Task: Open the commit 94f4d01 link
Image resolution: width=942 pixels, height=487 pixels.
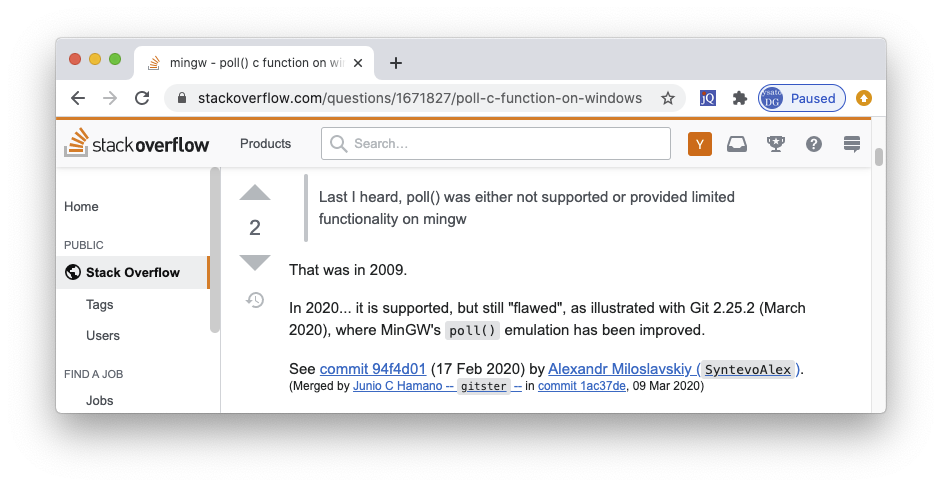Action: (x=372, y=369)
